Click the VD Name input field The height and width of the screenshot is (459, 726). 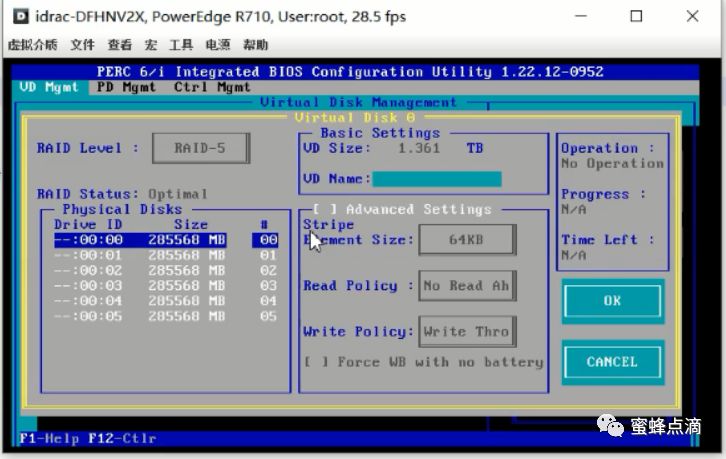437,179
